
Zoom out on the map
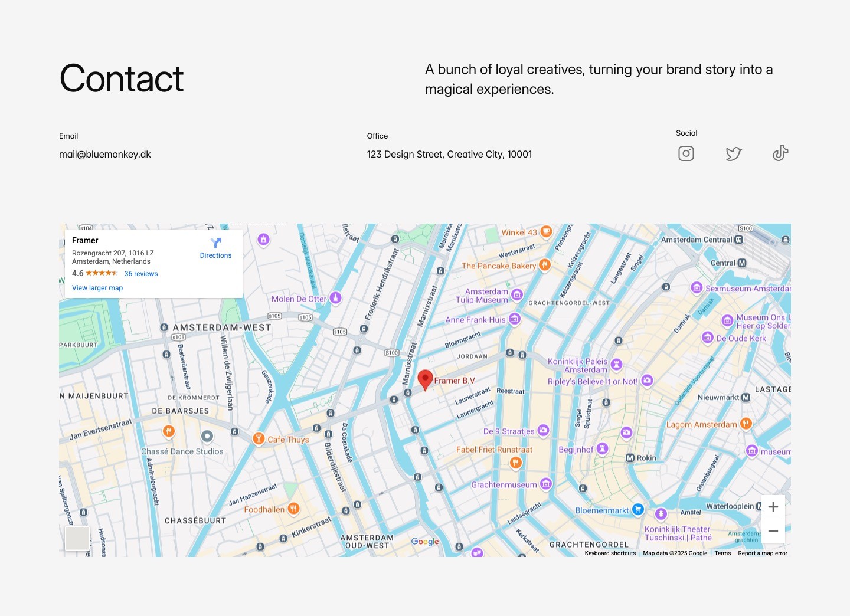point(773,531)
